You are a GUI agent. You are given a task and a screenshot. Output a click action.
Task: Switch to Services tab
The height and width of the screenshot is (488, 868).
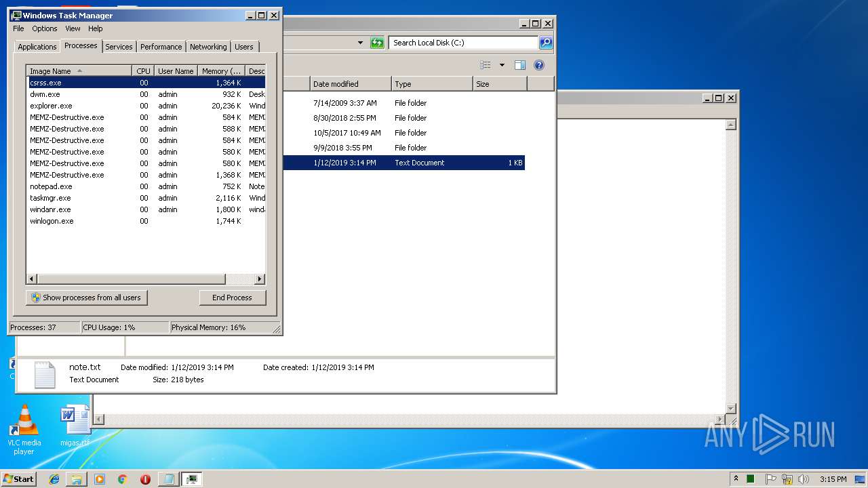pyautogui.click(x=119, y=47)
